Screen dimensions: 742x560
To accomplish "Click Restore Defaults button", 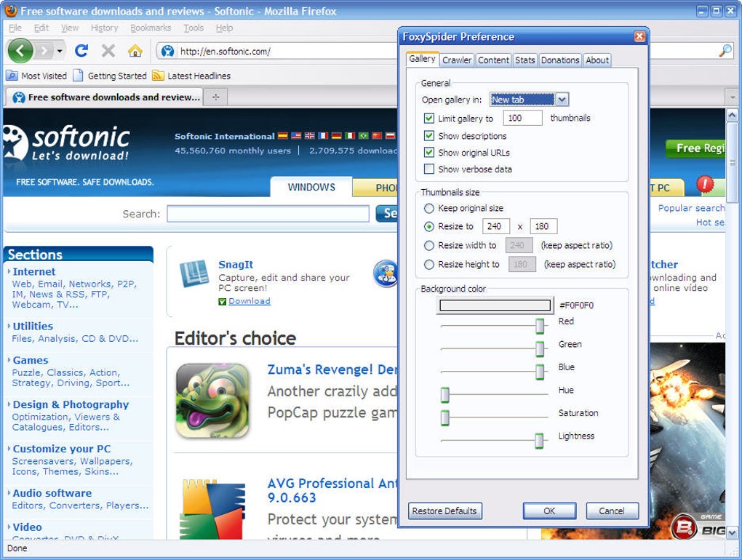I will coord(444,511).
